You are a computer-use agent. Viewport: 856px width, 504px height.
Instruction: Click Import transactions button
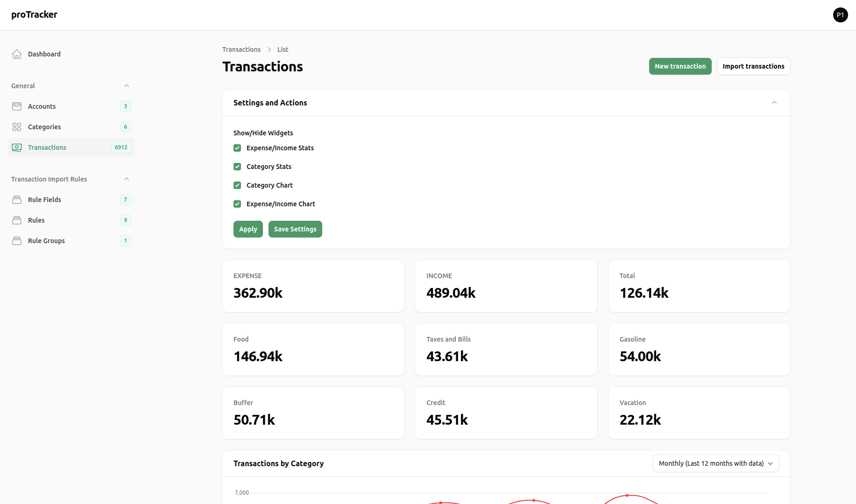click(x=753, y=66)
